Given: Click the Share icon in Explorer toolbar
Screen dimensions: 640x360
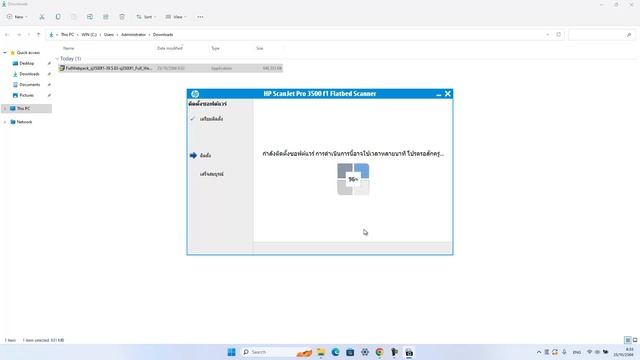Looking at the screenshot, I should [x=106, y=17].
